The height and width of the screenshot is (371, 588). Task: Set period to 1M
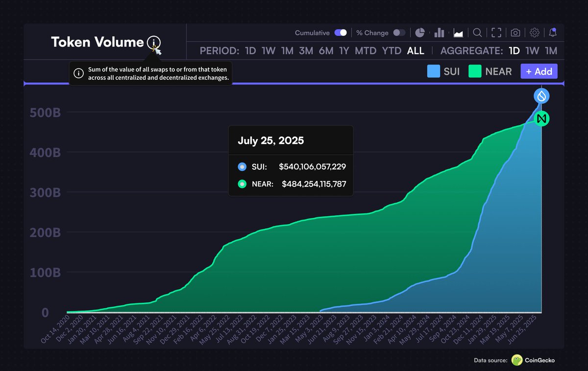(287, 51)
